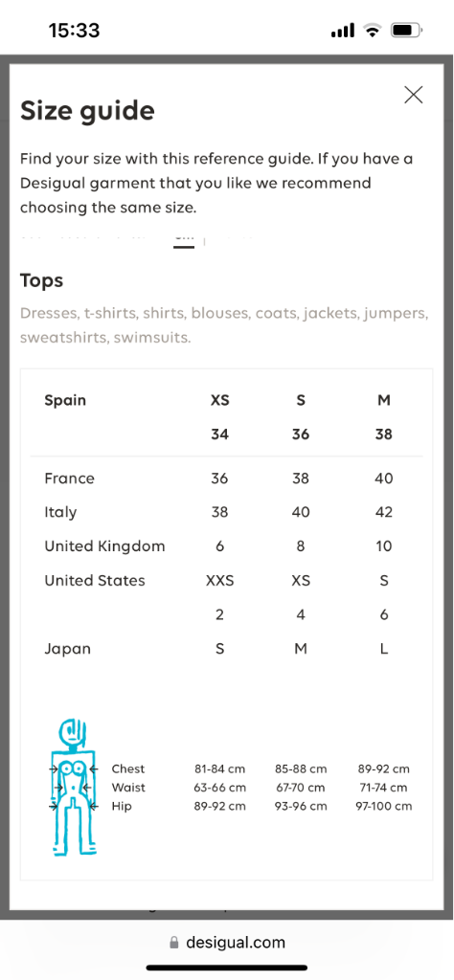
Task: Tap the Tops section heading
Action: 41,280
